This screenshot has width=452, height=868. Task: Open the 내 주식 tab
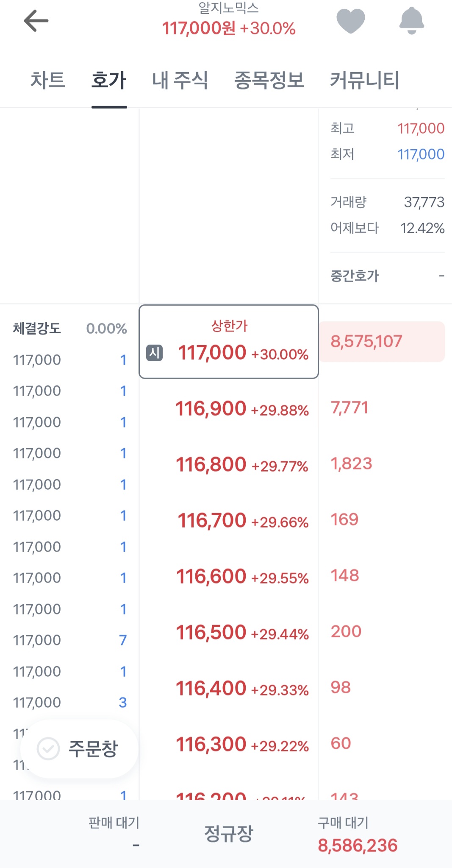pyautogui.click(x=180, y=80)
